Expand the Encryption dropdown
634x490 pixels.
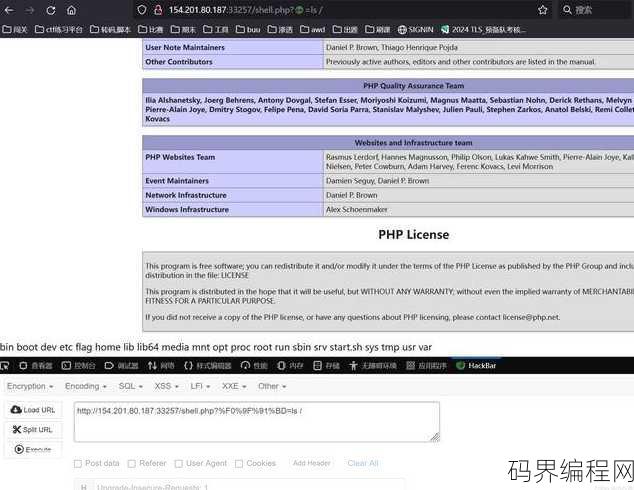(30, 387)
